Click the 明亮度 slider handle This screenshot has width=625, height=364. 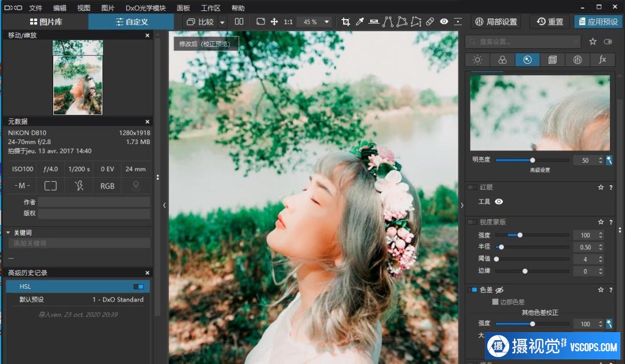[x=532, y=160]
